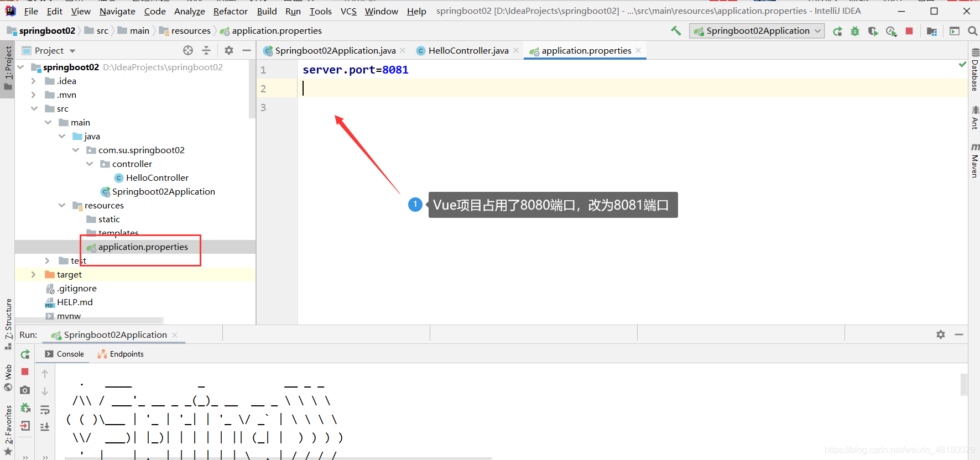Open Project panel settings gear
Image resolution: width=980 pixels, height=460 pixels.
pyautogui.click(x=229, y=50)
